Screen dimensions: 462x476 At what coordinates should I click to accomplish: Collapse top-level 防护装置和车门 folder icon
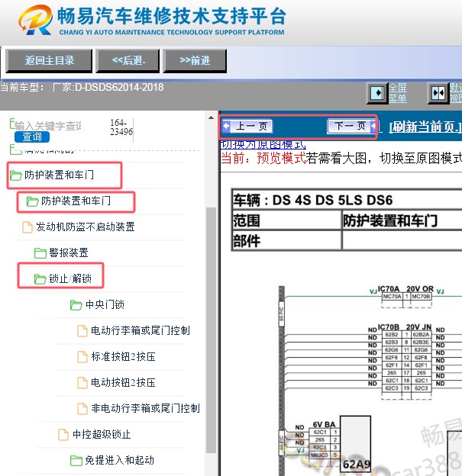(x=15, y=175)
